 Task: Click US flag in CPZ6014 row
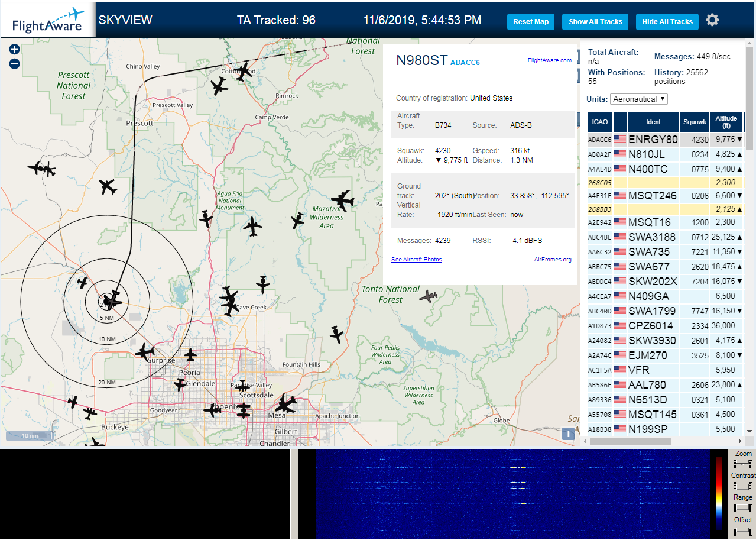[x=620, y=326]
